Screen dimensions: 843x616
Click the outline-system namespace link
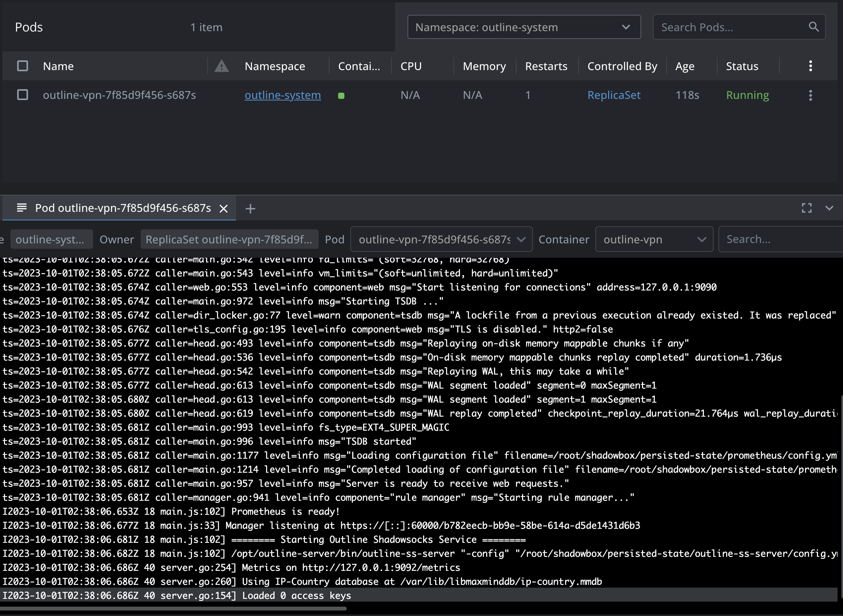[283, 95]
